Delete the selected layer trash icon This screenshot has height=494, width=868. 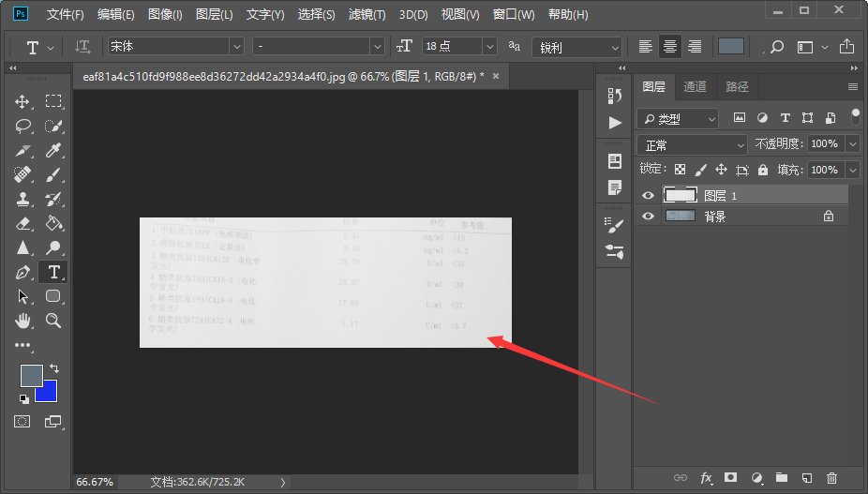(x=831, y=477)
